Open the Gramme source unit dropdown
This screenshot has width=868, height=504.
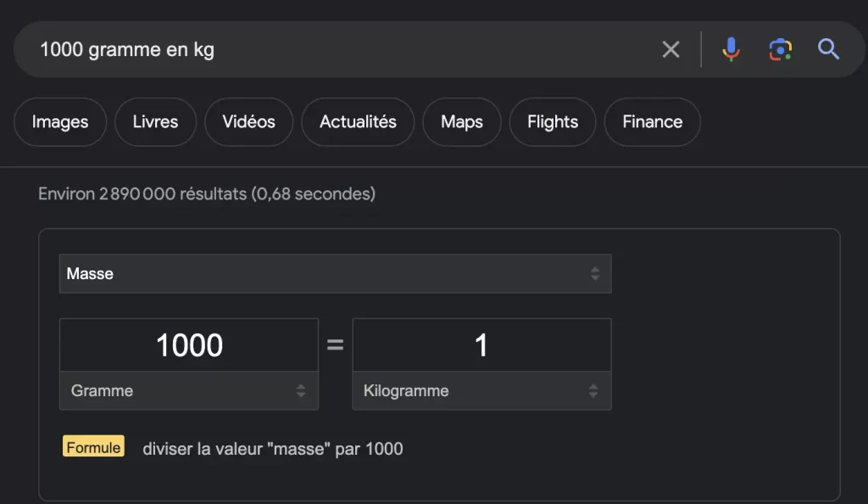coord(188,391)
